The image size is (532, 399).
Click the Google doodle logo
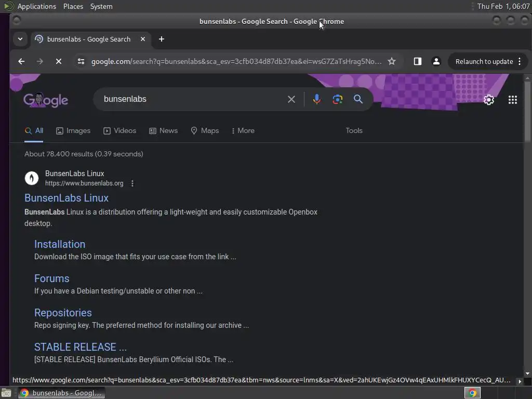(x=46, y=100)
